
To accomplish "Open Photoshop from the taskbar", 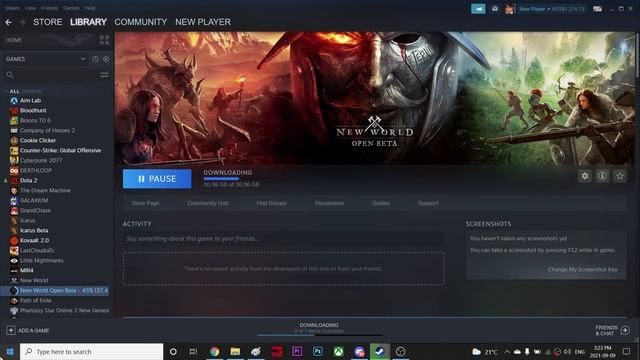I will [x=318, y=351].
